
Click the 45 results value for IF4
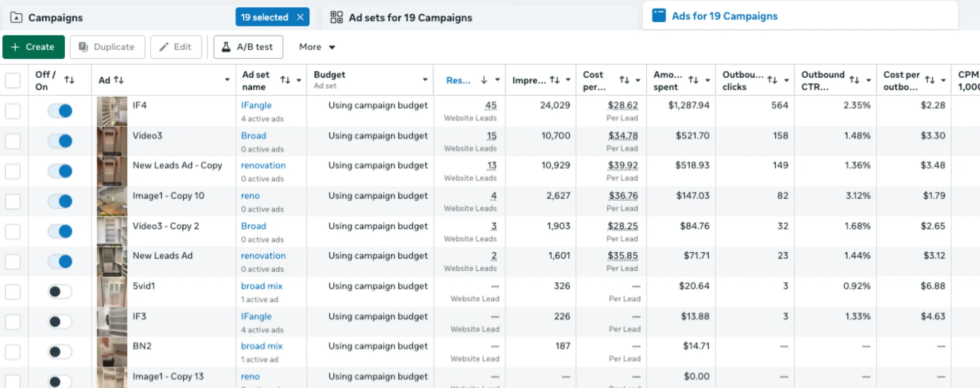(x=491, y=105)
